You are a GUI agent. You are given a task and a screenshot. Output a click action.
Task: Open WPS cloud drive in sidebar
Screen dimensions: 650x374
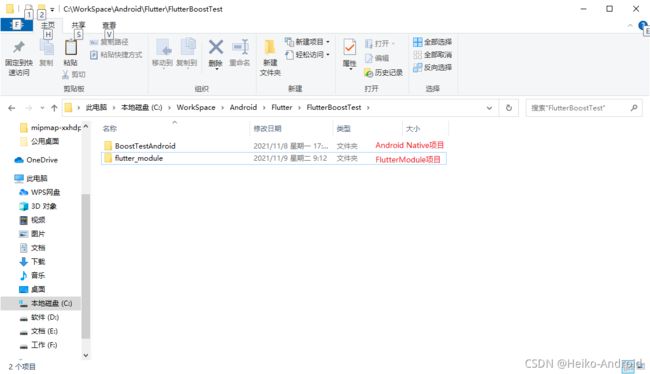tap(40, 192)
